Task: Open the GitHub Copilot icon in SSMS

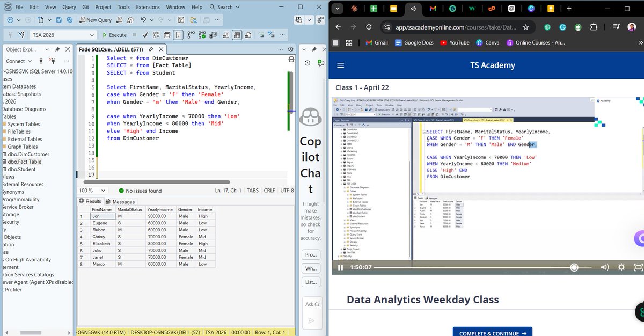Action: [298, 20]
